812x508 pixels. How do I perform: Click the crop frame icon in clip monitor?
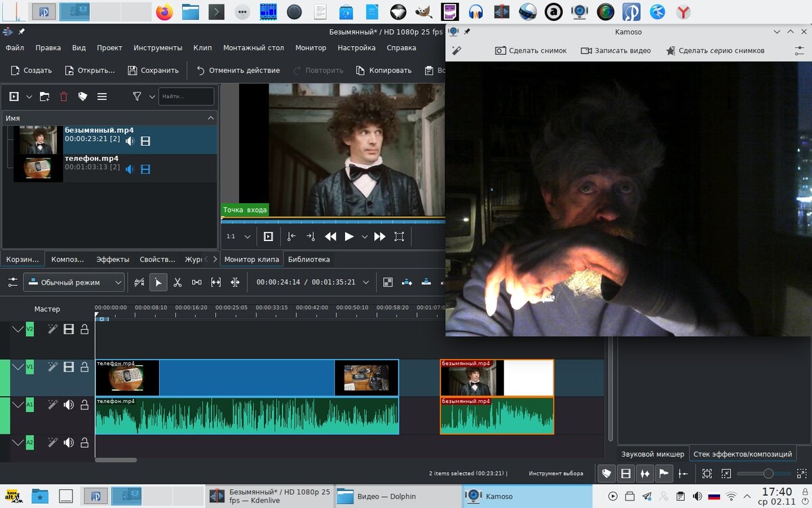[x=399, y=236]
